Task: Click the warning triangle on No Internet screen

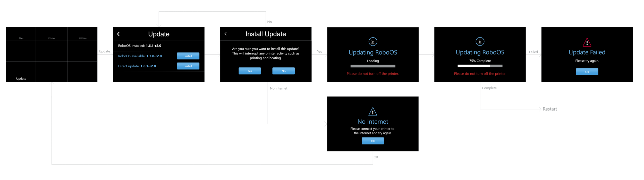Action: [373, 112]
